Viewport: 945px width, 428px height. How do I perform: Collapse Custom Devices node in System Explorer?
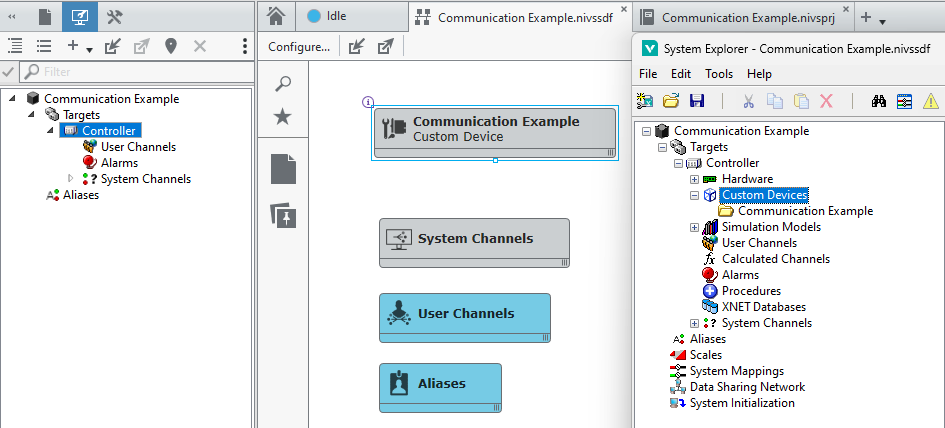[x=694, y=195]
